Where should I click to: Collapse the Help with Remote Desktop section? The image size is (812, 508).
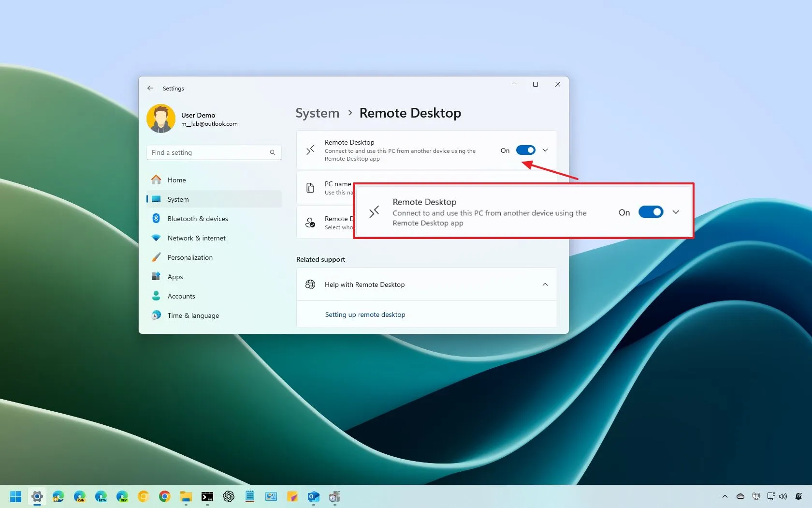pyautogui.click(x=545, y=284)
